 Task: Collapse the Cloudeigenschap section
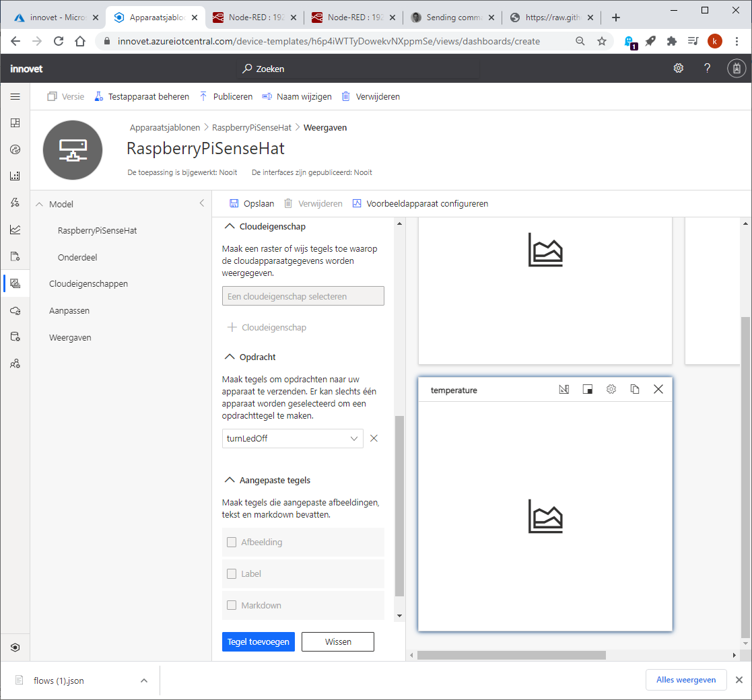(x=230, y=226)
